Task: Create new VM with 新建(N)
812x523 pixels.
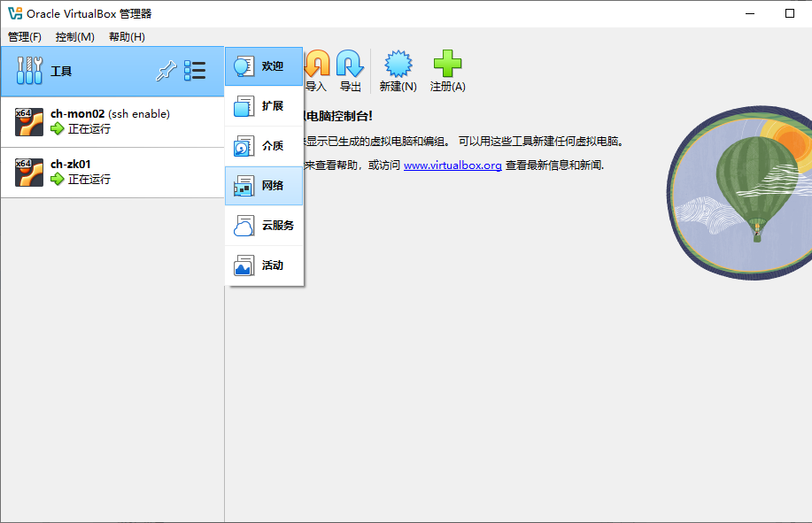Action: (398, 72)
